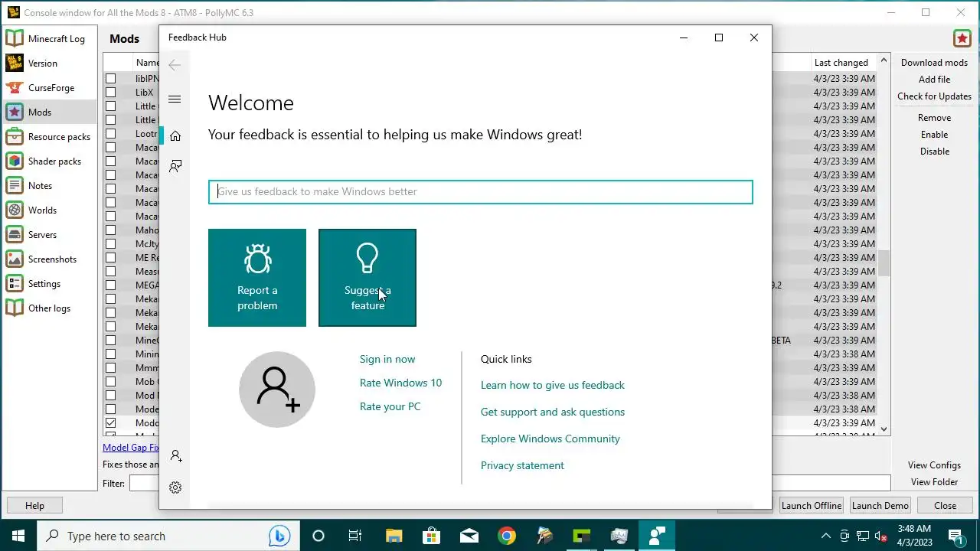Toggle the MEGA mod checkbox

click(111, 285)
